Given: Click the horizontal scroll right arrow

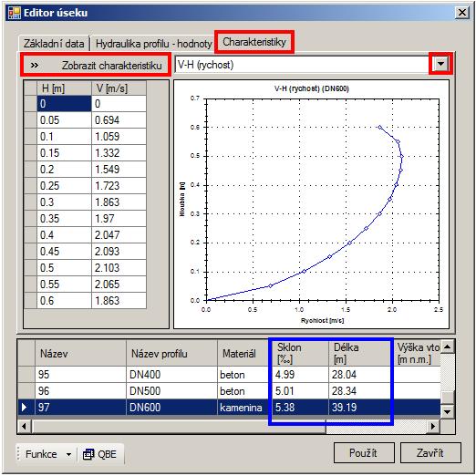Looking at the screenshot, I should coord(433,427).
